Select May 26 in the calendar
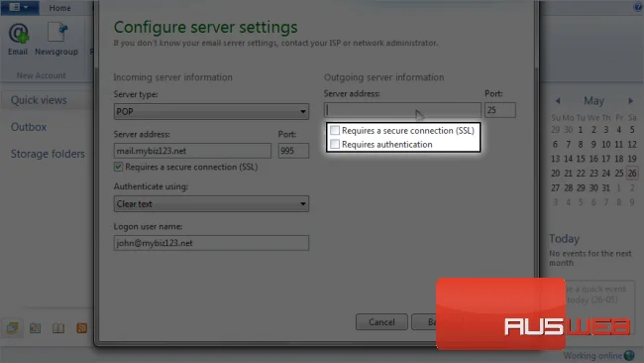The height and width of the screenshot is (363, 644). pyautogui.click(x=632, y=174)
